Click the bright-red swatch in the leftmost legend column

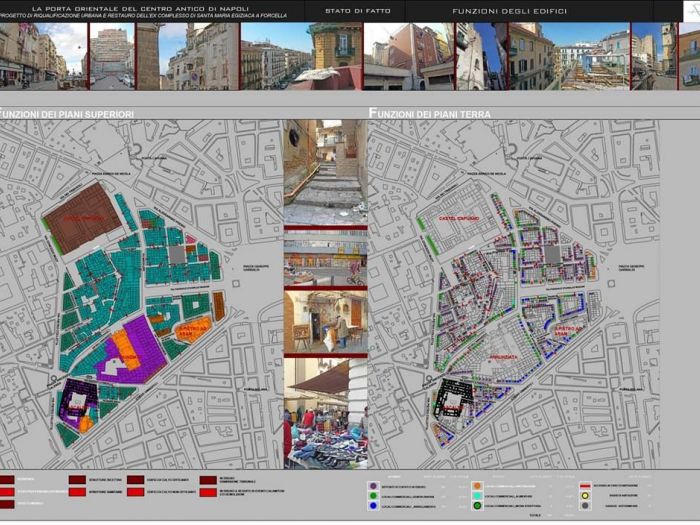(7, 492)
